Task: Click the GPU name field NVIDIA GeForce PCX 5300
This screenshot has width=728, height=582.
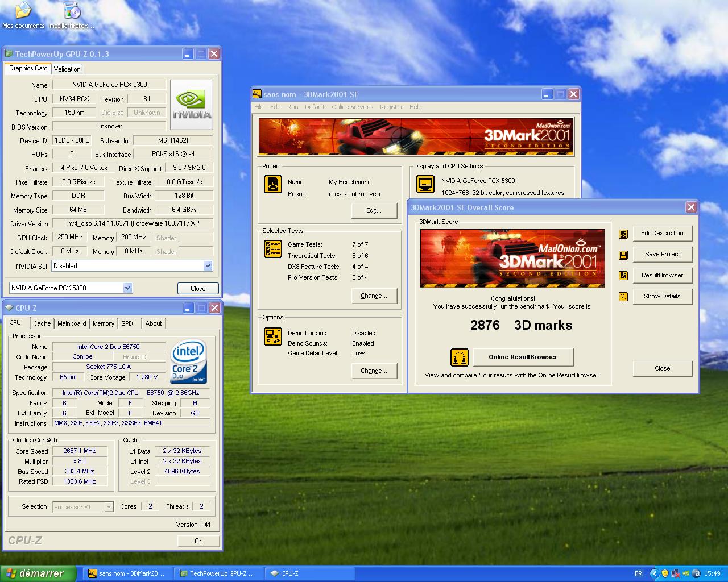Action: pos(109,85)
